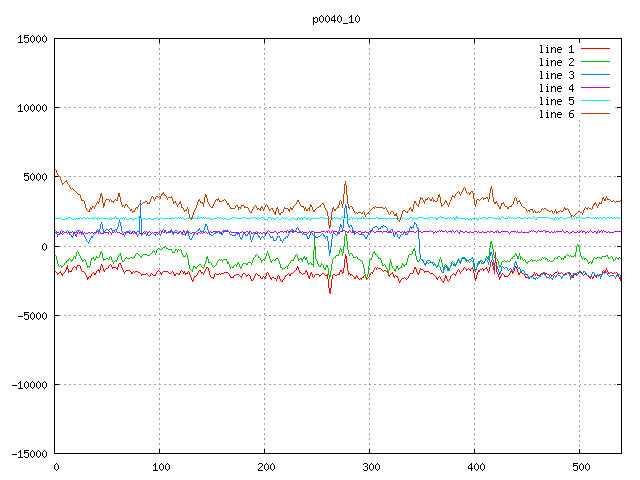Select the line 6 legend label

click(556, 114)
